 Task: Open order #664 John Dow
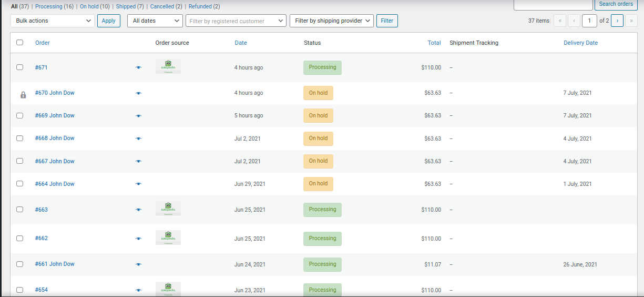(x=55, y=184)
